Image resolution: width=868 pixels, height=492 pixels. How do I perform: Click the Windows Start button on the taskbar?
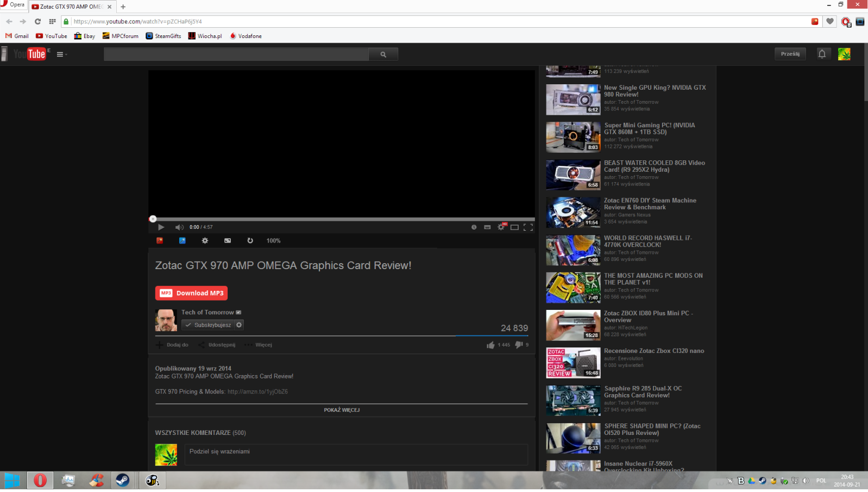(12, 481)
